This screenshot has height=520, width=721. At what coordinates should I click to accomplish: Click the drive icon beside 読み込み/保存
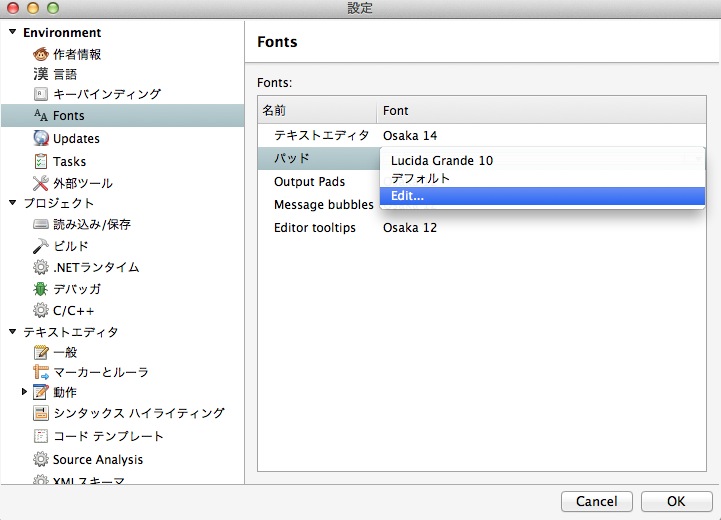40,224
